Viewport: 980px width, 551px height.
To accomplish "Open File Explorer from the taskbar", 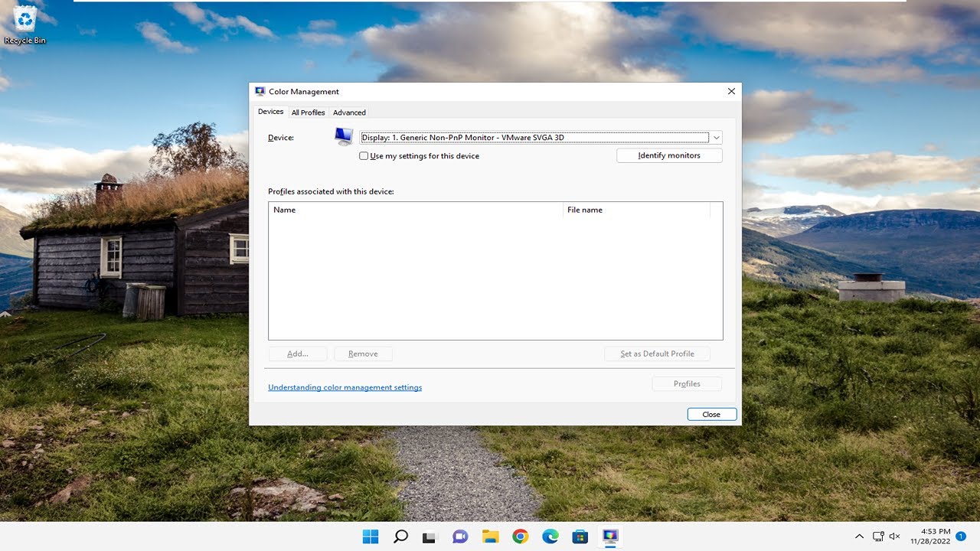I will [490, 536].
